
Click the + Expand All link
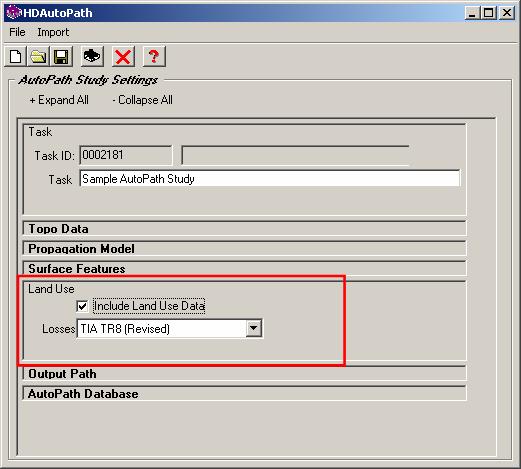tap(59, 100)
